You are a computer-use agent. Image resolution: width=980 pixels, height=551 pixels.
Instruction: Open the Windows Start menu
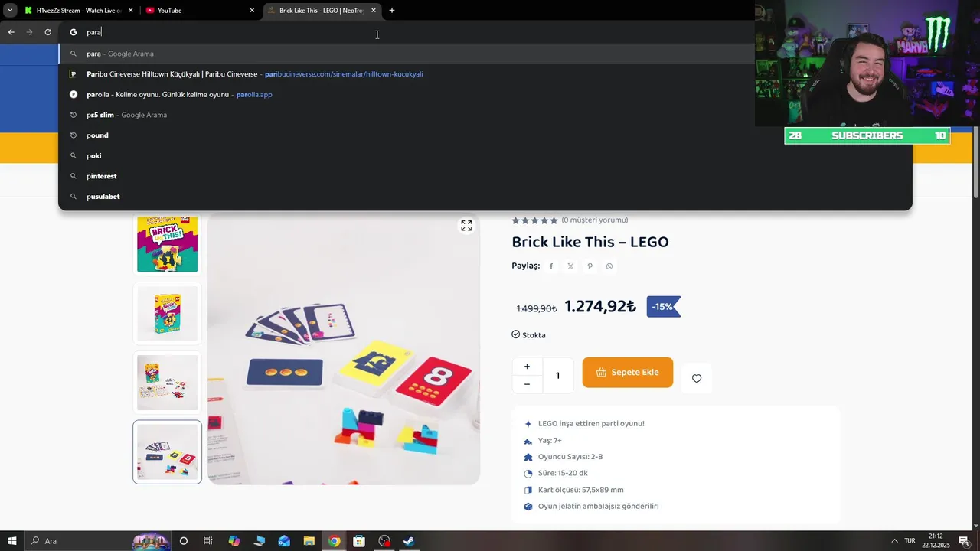click(12, 541)
